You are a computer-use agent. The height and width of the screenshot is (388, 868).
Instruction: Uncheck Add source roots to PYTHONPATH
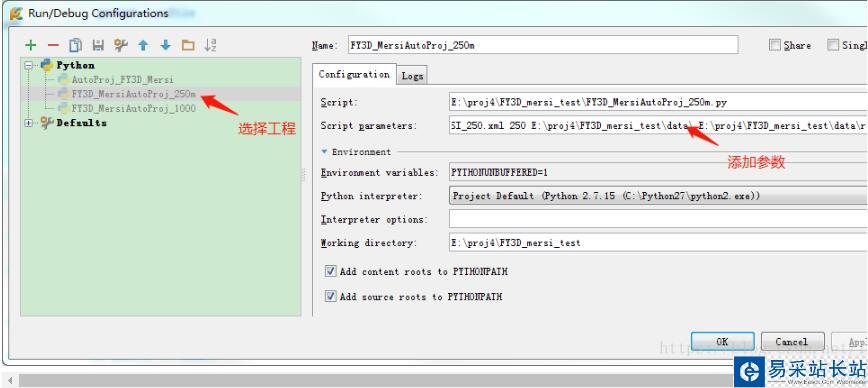330,296
